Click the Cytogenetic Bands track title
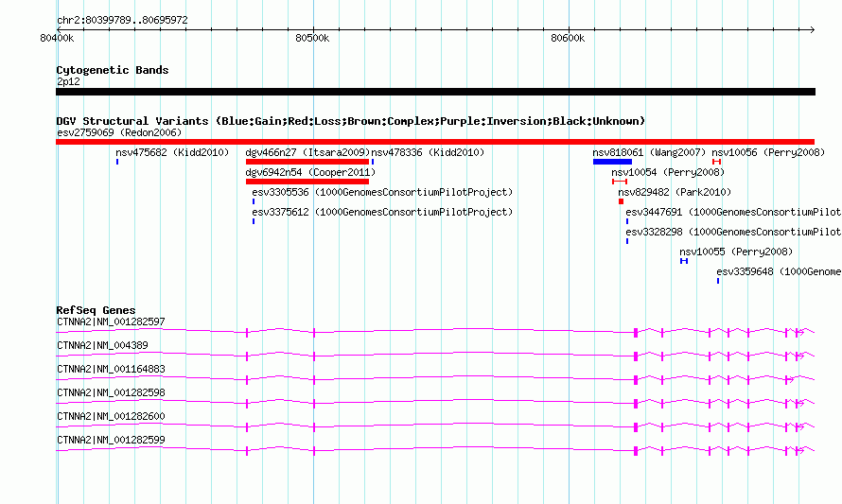 pos(113,70)
